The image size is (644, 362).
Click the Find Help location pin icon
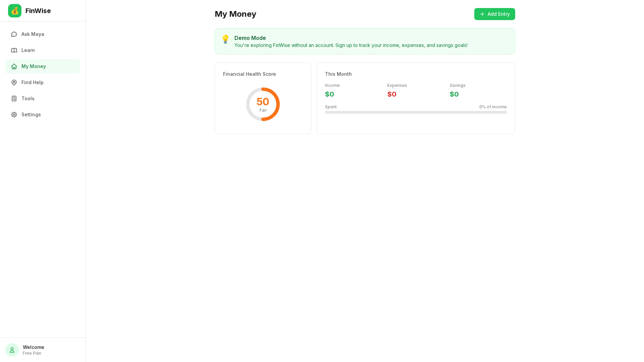pos(14,82)
